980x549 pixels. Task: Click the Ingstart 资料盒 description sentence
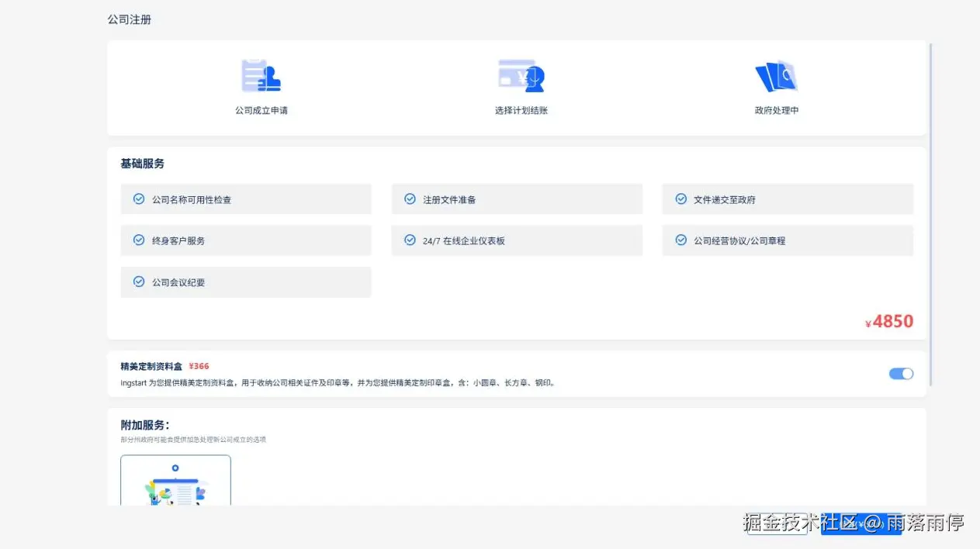pyautogui.click(x=338, y=382)
